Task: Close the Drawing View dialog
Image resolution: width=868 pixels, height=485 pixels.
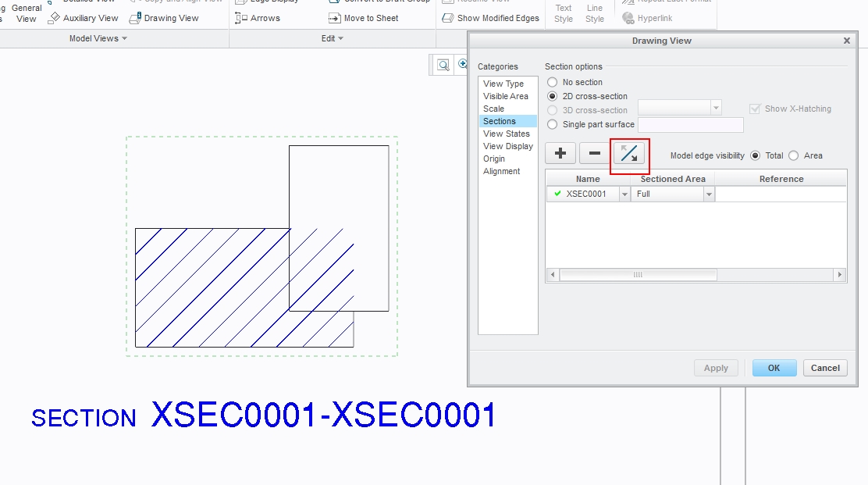Action: [846, 41]
